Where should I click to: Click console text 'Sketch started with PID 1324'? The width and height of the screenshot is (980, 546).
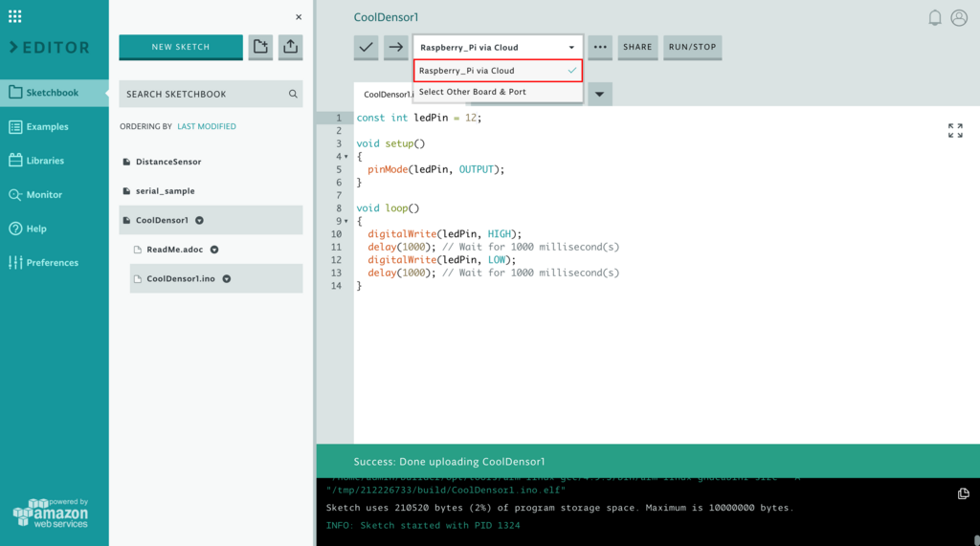click(440, 525)
